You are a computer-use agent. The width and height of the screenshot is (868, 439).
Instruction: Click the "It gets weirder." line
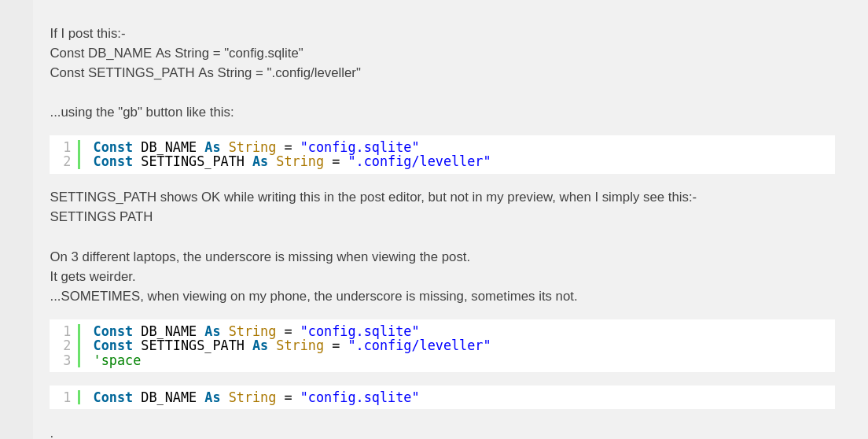click(x=93, y=276)
